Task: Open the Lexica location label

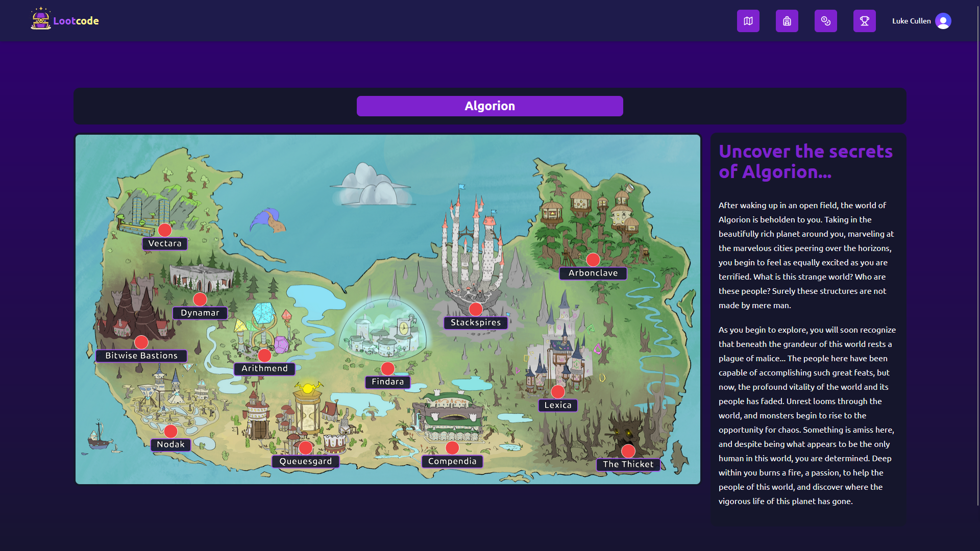Action: click(557, 406)
